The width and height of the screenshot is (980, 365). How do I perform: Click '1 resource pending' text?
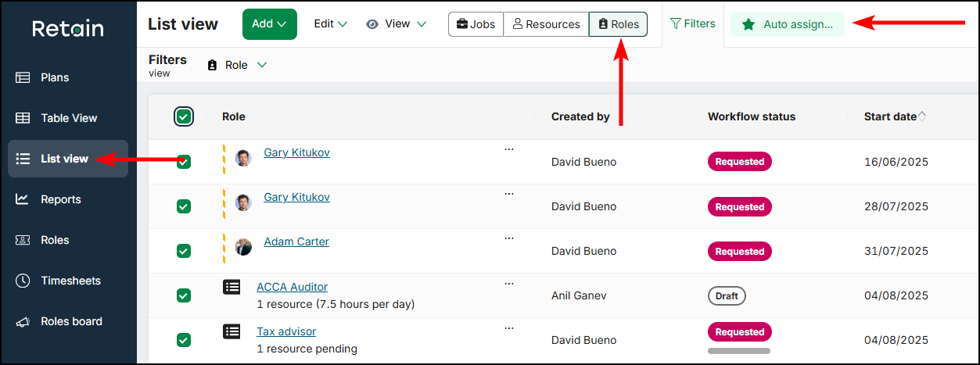(307, 349)
